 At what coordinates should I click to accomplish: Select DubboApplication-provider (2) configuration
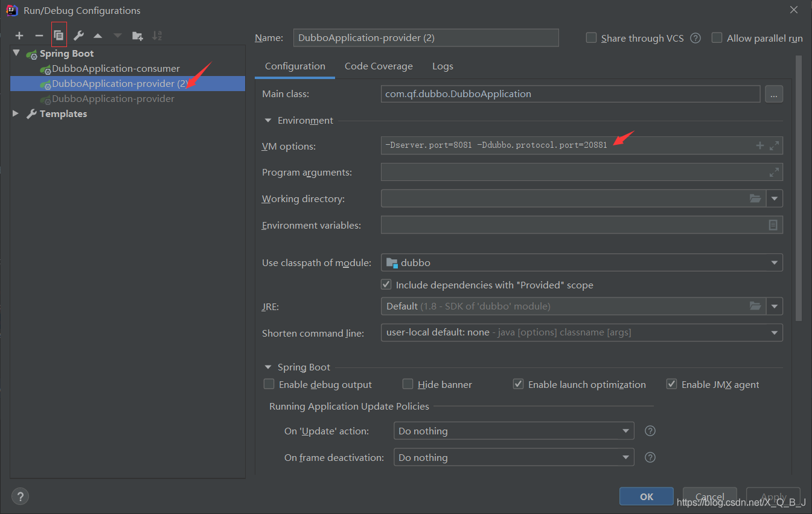(x=128, y=83)
